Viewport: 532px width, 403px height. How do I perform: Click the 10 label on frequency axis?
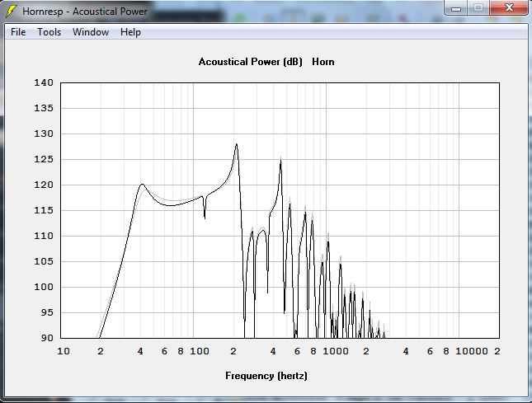64,351
